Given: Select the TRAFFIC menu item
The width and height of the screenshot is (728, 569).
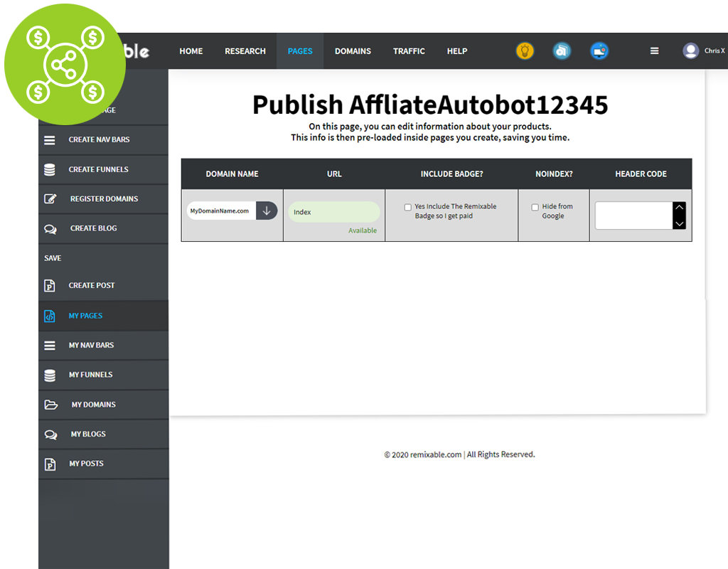Looking at the screenshot, I should click(x=409, y=50).
